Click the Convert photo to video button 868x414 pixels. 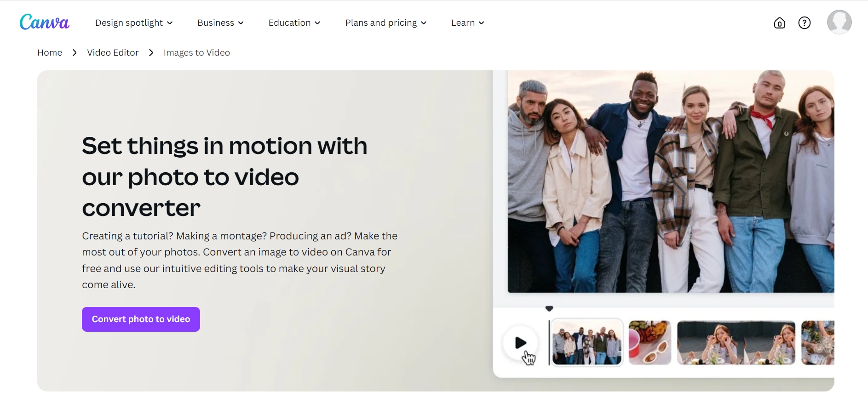point(141,319)
